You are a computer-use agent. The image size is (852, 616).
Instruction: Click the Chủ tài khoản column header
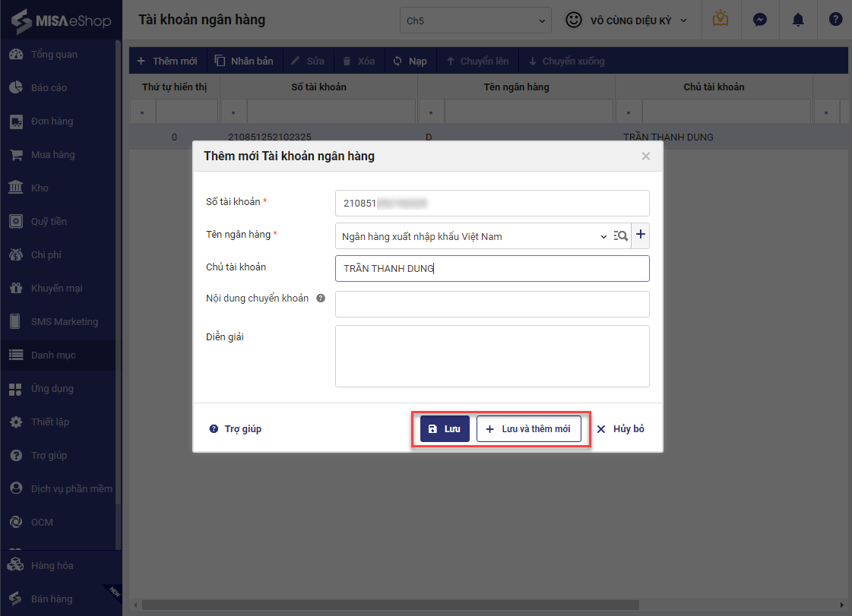(714, 87)
